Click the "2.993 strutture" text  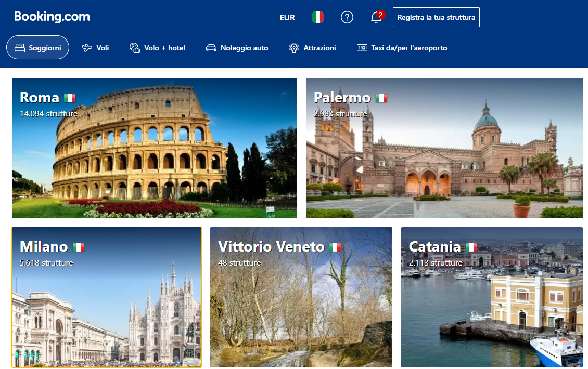(340, 113)
